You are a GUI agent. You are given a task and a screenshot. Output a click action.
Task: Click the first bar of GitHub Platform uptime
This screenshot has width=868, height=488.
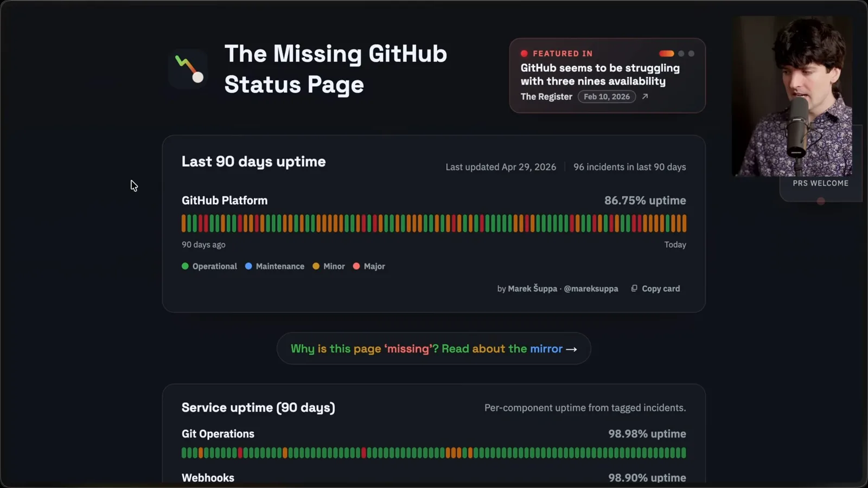pos(183,223)
